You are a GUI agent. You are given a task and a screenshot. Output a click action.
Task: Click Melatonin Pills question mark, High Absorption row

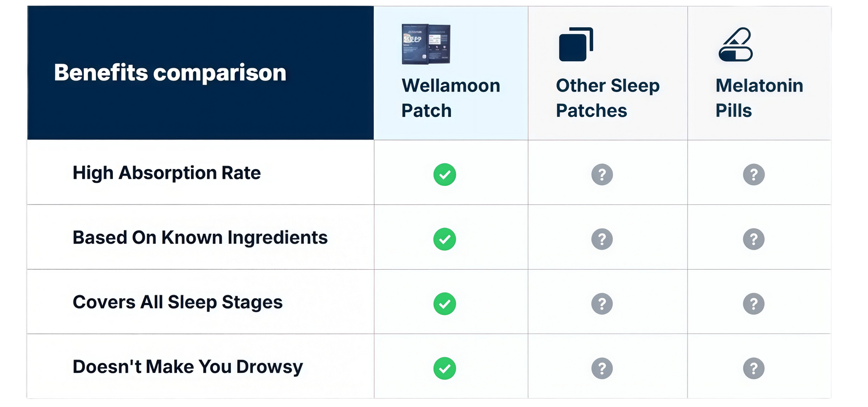(753, 174)
